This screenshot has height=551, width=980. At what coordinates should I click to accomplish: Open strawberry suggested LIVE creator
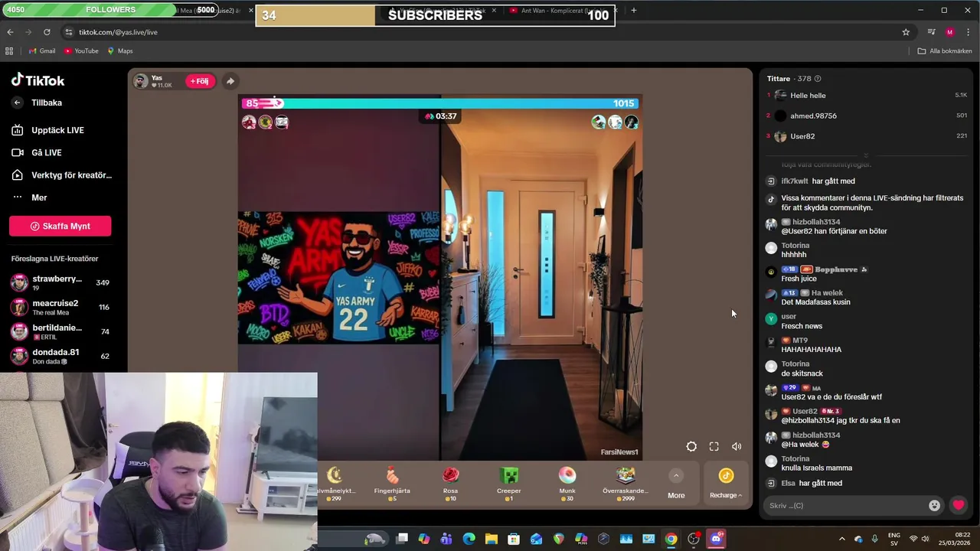coord(60,282)
